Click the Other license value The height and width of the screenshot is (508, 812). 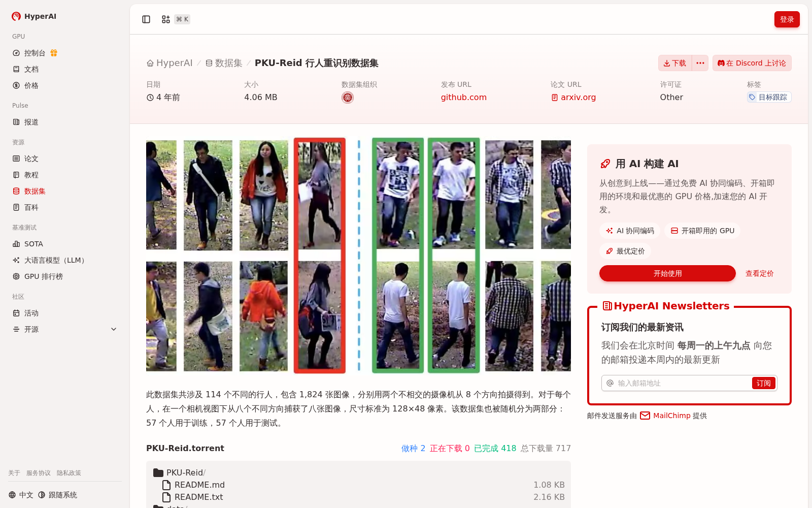tap(671, 97)
